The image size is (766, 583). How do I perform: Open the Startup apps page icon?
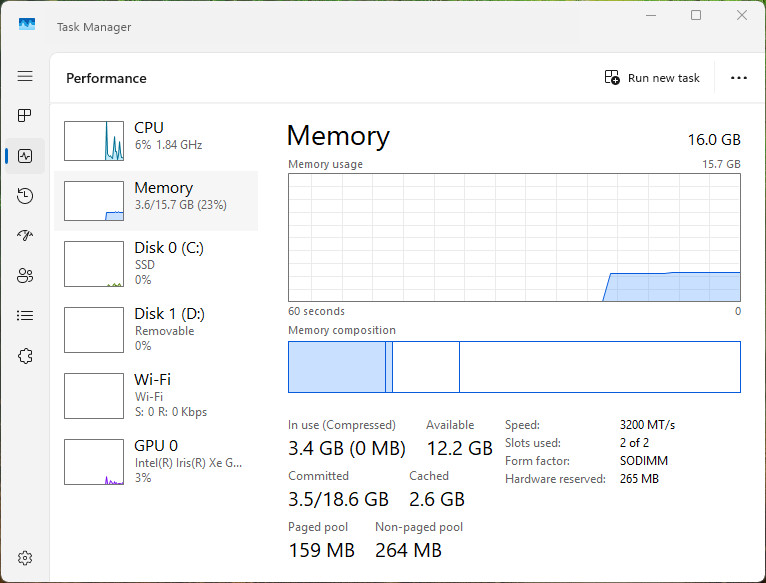pyautogui.click(x=25, y=236)
